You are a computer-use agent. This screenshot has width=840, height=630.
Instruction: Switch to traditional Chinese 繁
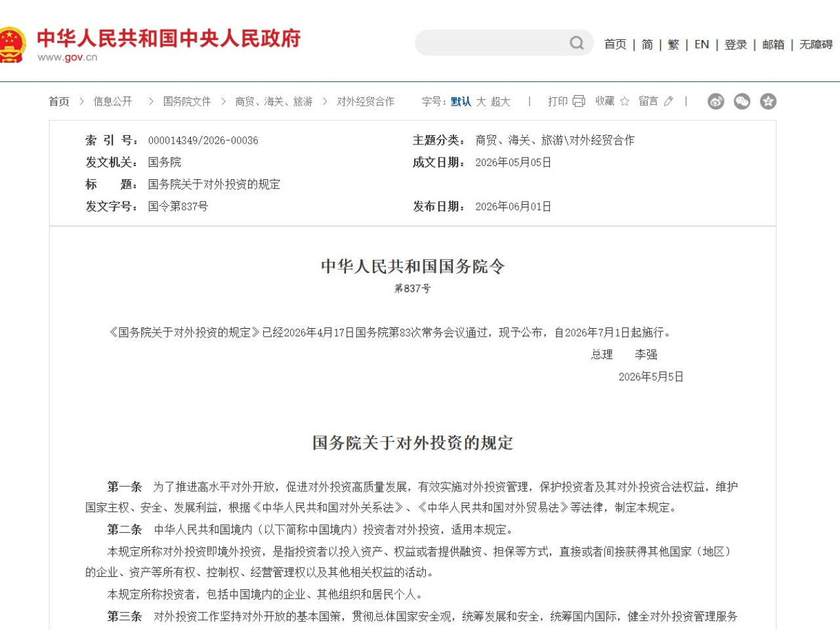coord(673,44)
